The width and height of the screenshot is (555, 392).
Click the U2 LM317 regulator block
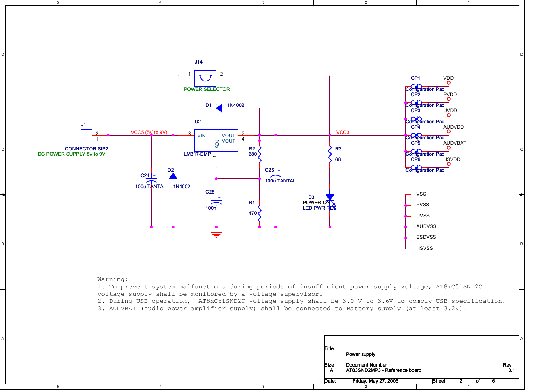pos(216,141)
